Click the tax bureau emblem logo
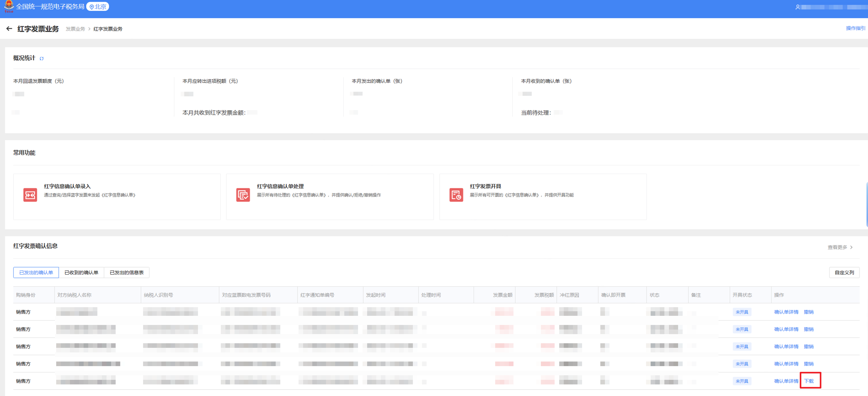Screen dimensions: 868x396 click(x=9, y=6)
